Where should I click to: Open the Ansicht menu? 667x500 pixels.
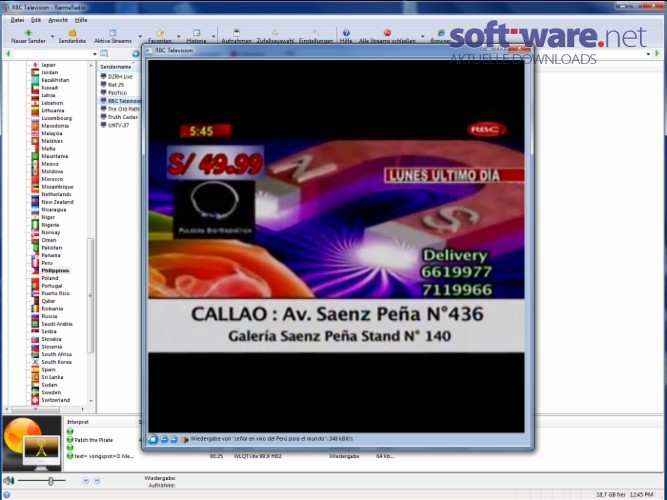point(58,20)
